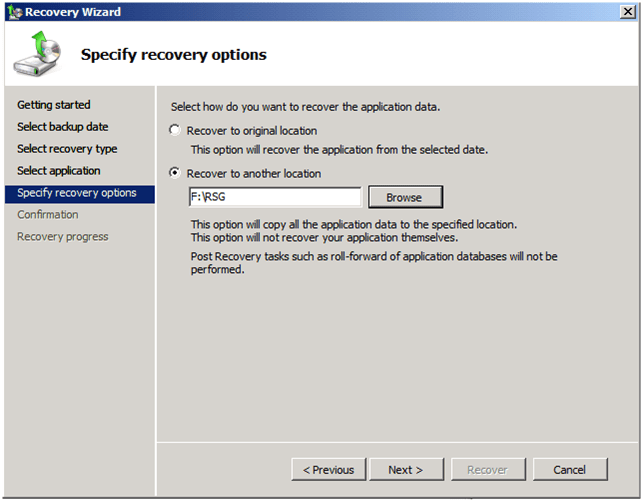Screen dimensions: 644x503
Task: Click the 'Recovery progress' step in sidebar
Action: 63,237
